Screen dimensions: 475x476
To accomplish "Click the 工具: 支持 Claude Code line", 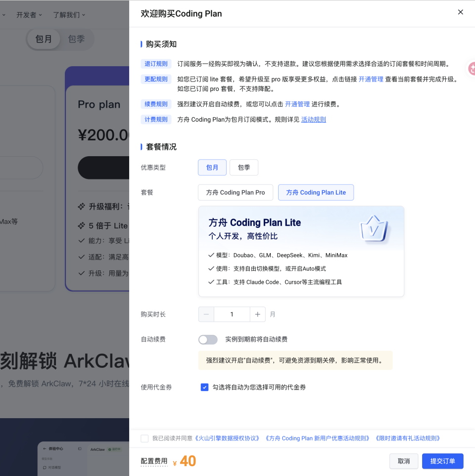I will click(275, 282).
